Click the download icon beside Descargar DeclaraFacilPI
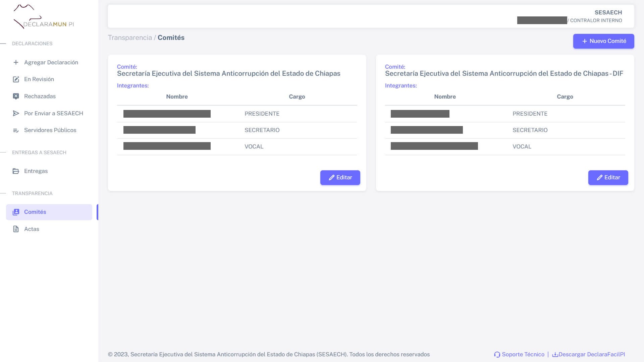Screen dimensions: 644x362 tap(555, 355)
